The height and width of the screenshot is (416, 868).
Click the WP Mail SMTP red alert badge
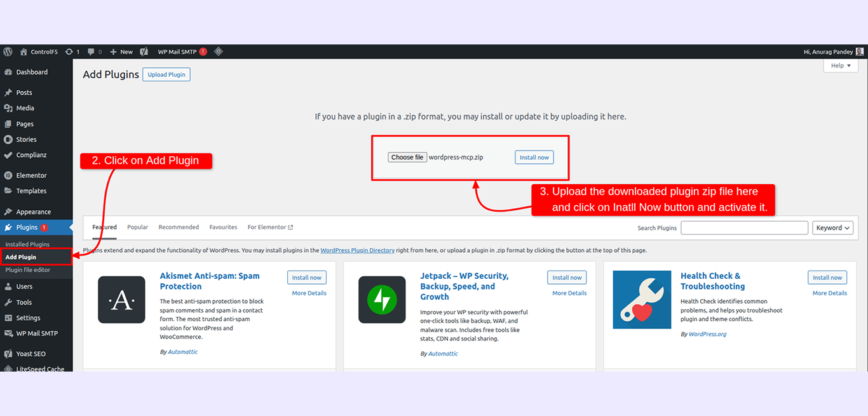(203, 51)
